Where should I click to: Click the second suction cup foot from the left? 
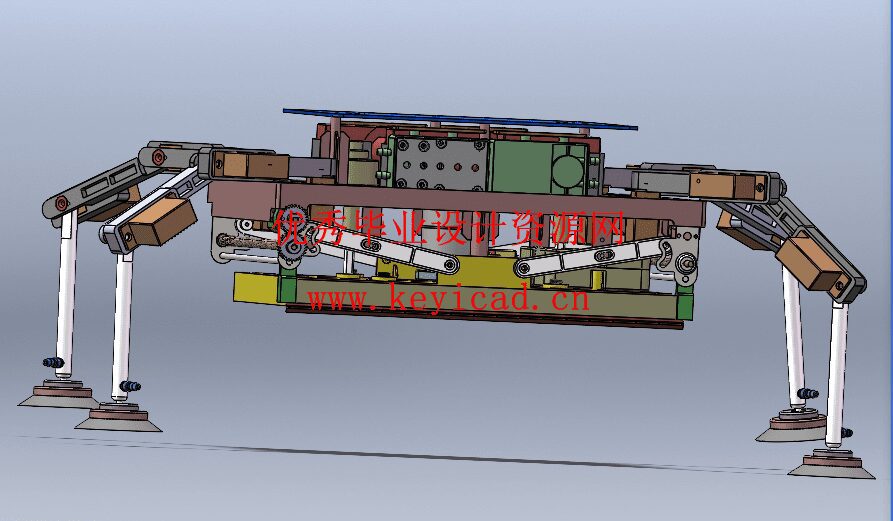(x=118, y=417)
